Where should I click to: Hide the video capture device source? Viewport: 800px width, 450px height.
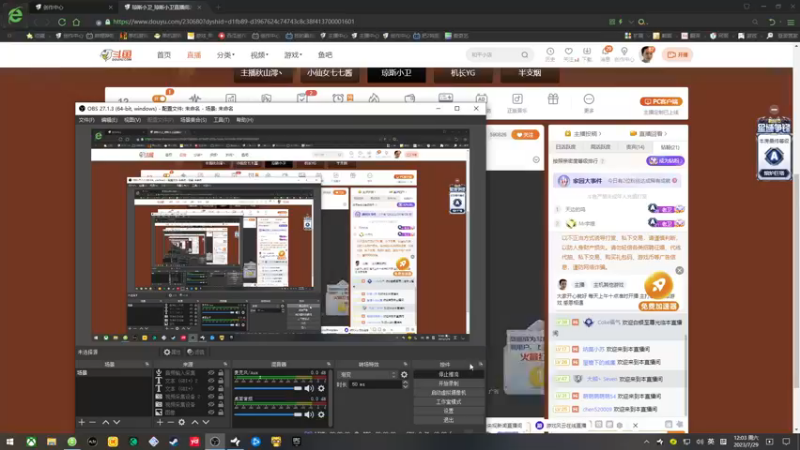[x=211, y=405]
